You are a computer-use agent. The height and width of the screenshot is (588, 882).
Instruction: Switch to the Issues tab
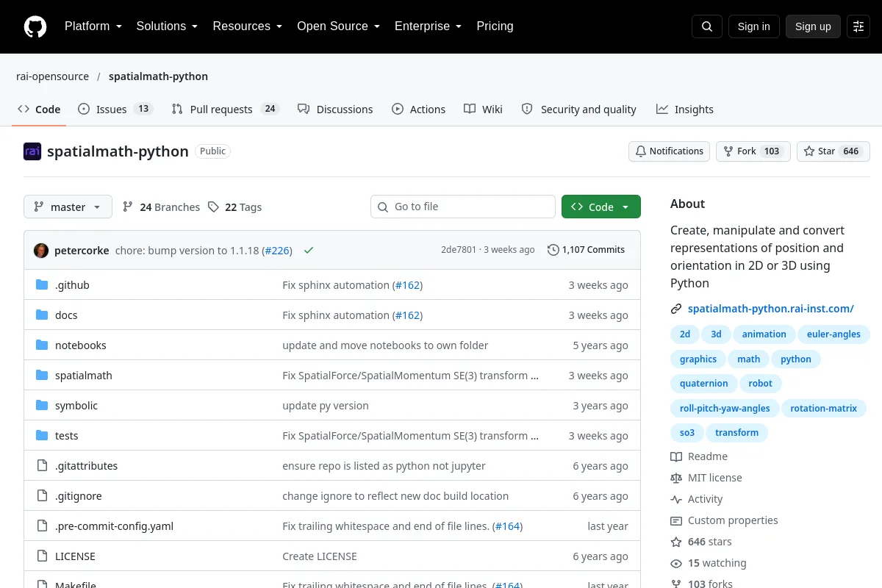[x=115, y=110]
